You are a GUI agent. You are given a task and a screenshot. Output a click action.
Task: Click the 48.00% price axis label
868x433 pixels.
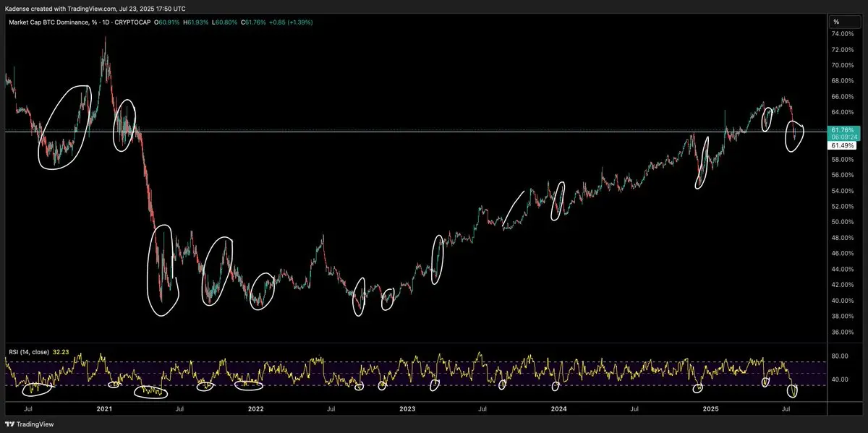point(843,238)
